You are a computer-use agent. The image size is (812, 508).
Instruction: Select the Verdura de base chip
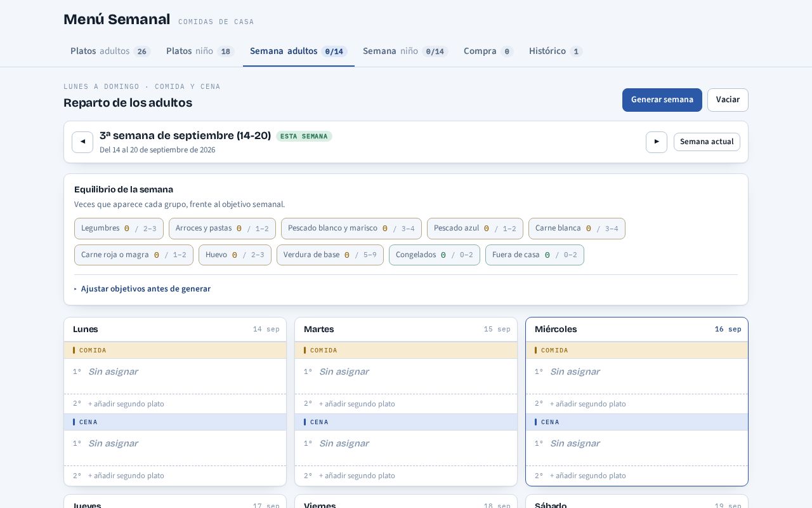[330, 255]
